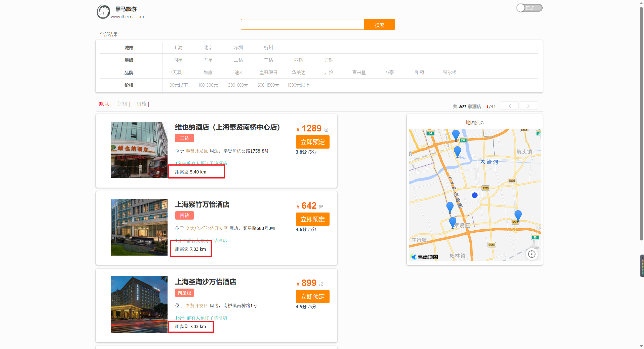
Task: Filter by brand 速8
Action: pos(238,72)
